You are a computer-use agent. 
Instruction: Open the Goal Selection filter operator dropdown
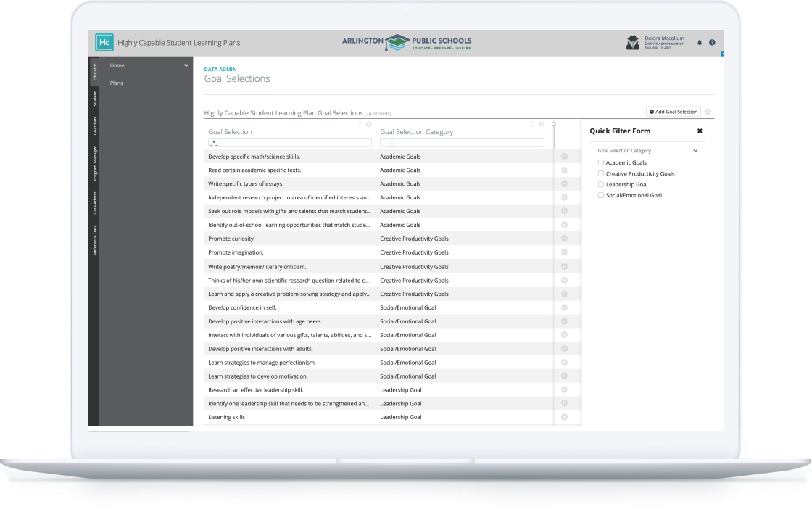pyautogui.click(x=214, y=143)
